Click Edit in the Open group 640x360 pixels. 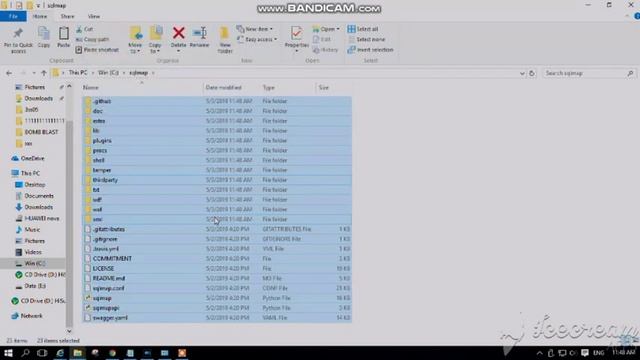pos(322,39)
